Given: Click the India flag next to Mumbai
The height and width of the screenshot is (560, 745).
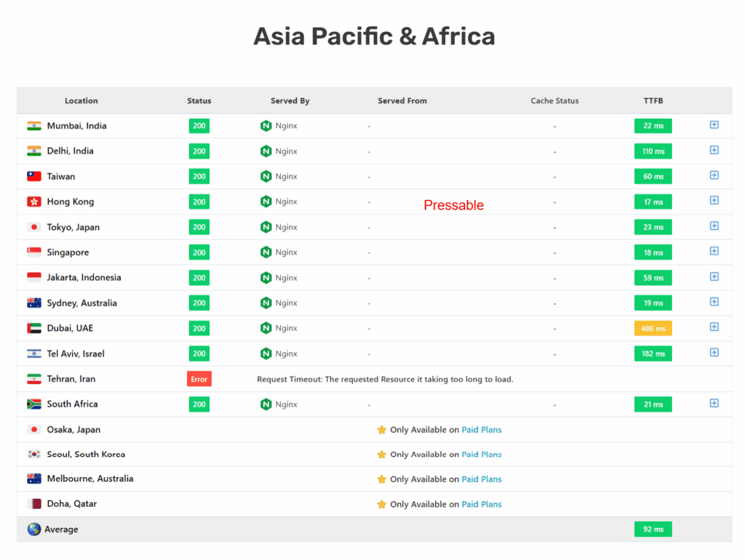Looking at the screenshot, I should pyautogui.click(x=34, y=125).
